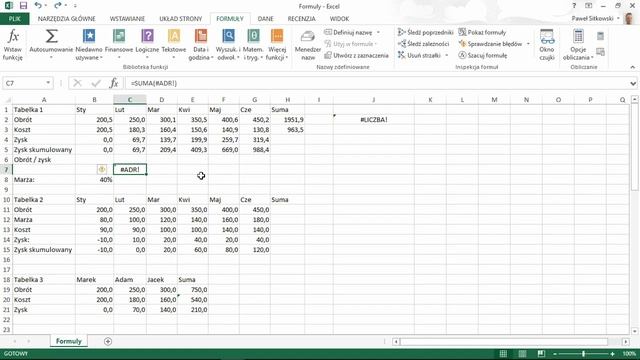
Task: Switch to NARZĘDZIA GŁÓWNE tab
Action: 67,19
